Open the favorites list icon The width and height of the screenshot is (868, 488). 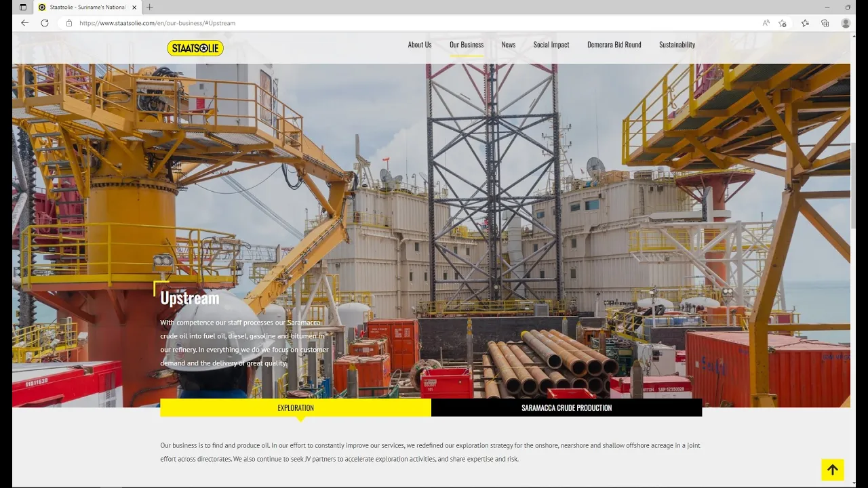(805, 23)
